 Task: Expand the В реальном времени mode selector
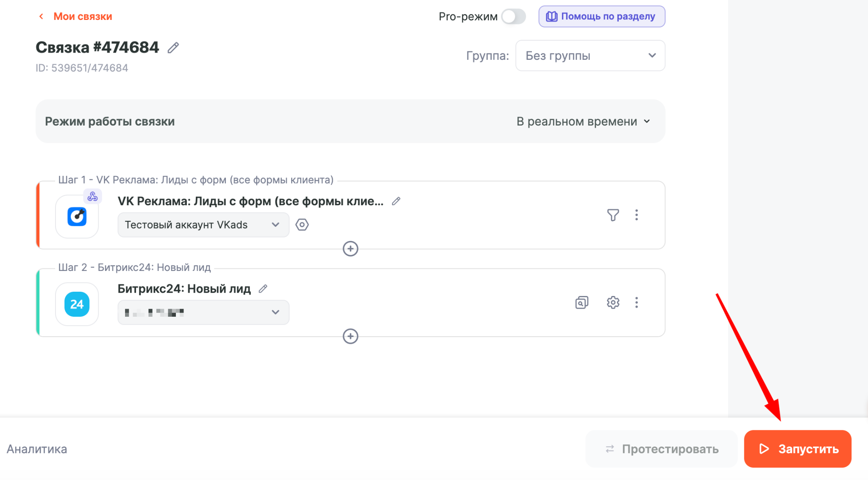click(583, 122)
